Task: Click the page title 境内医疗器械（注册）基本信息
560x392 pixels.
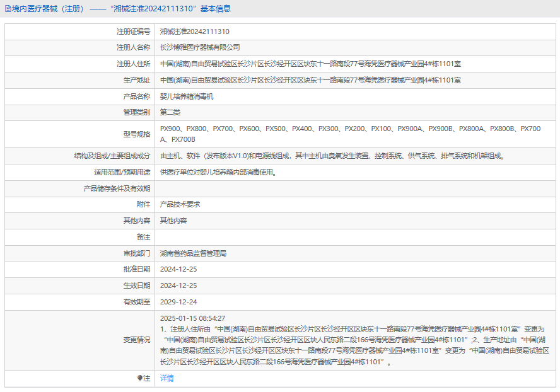Action: pyautogui.click(x=122, y=9)
